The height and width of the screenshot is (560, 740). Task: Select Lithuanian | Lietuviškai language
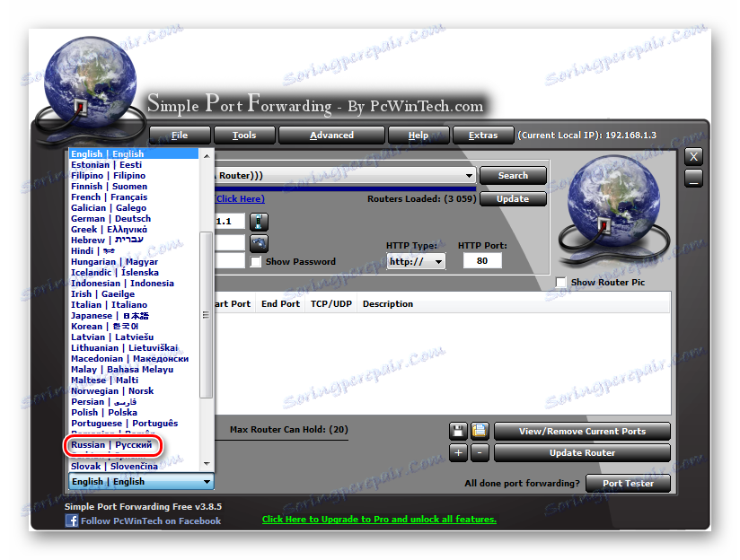point(134,348)
